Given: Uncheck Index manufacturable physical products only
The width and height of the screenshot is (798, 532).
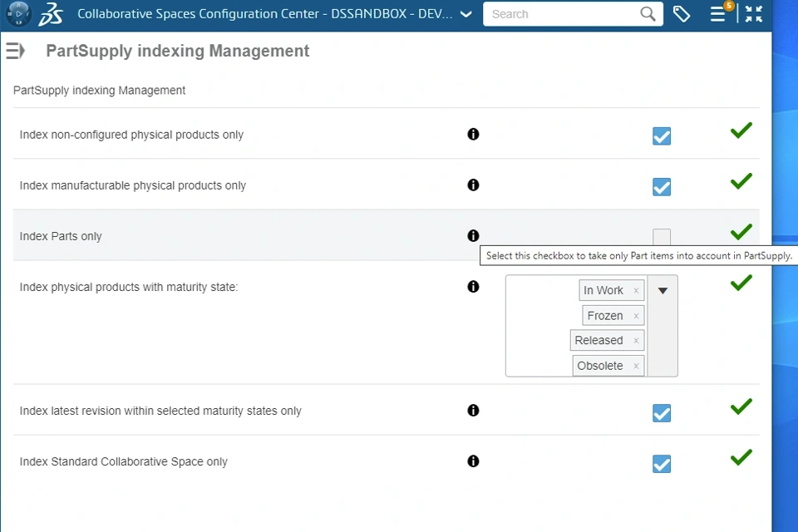Looking at the screenshot, I should pyautogui.click(x=662, y=187).
